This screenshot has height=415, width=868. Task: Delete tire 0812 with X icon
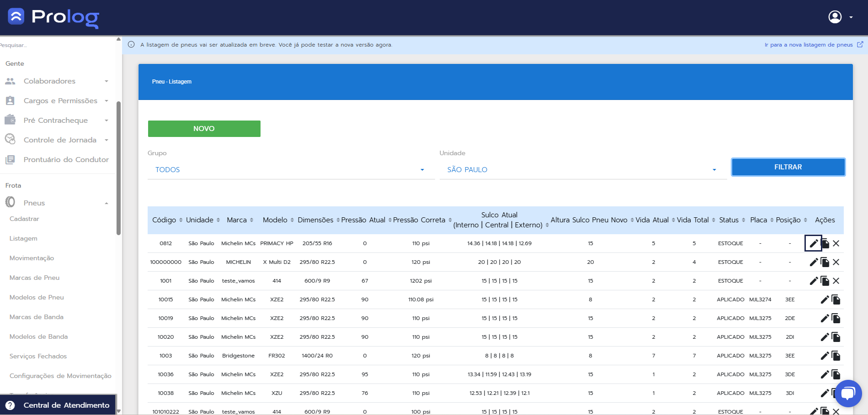pyautogui.click(x=836, y=243)
